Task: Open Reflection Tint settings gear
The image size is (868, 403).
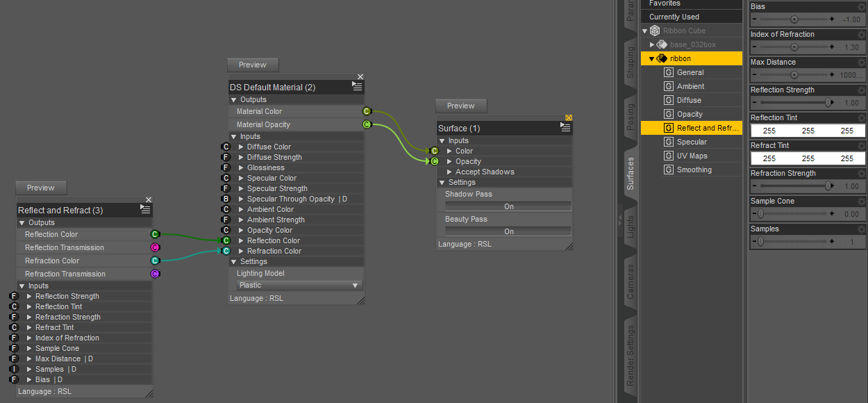Action: pyautogui.click(x=862, y=117)
